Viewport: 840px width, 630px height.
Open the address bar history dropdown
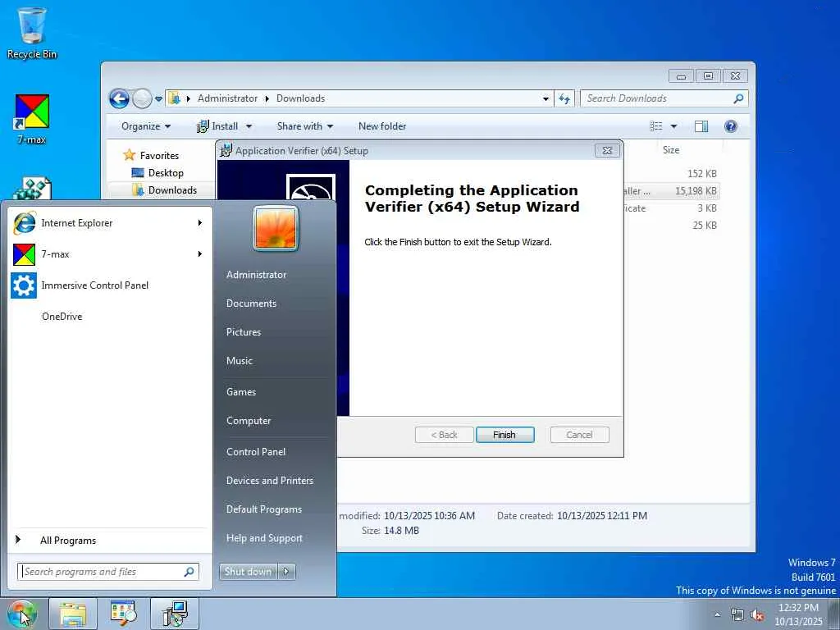tap(546, 98)
